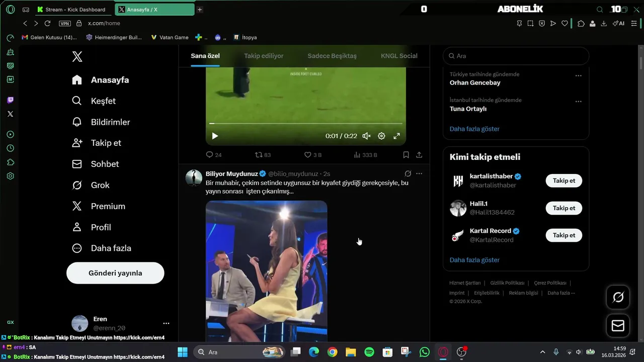Open history clock in Opera sidebar
The height and width of the screenshot is (362, 644).
coord(10,148)
